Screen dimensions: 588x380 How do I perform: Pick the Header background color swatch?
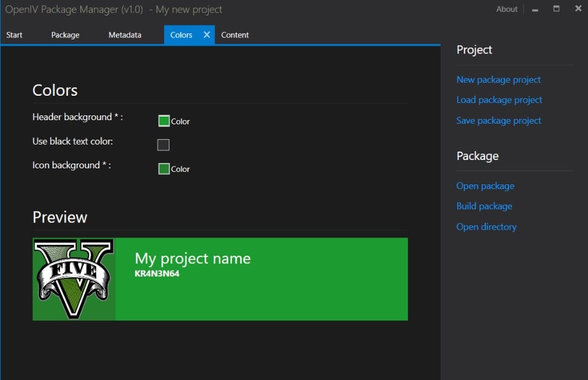164,121
